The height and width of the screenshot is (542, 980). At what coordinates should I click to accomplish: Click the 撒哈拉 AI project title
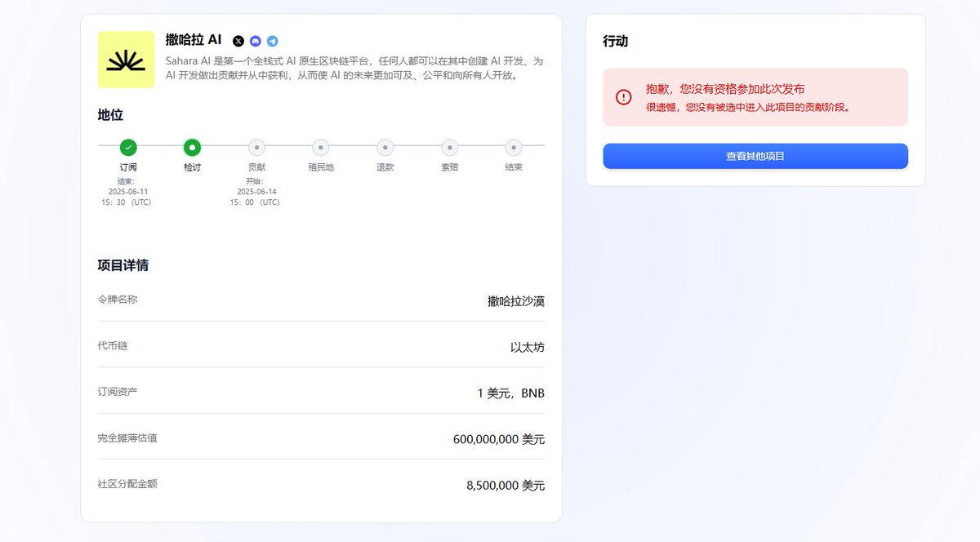(194, 40)
